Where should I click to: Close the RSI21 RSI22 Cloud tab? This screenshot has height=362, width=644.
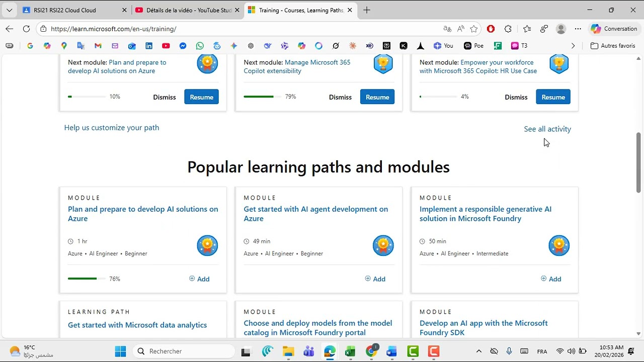coord(124,10)
